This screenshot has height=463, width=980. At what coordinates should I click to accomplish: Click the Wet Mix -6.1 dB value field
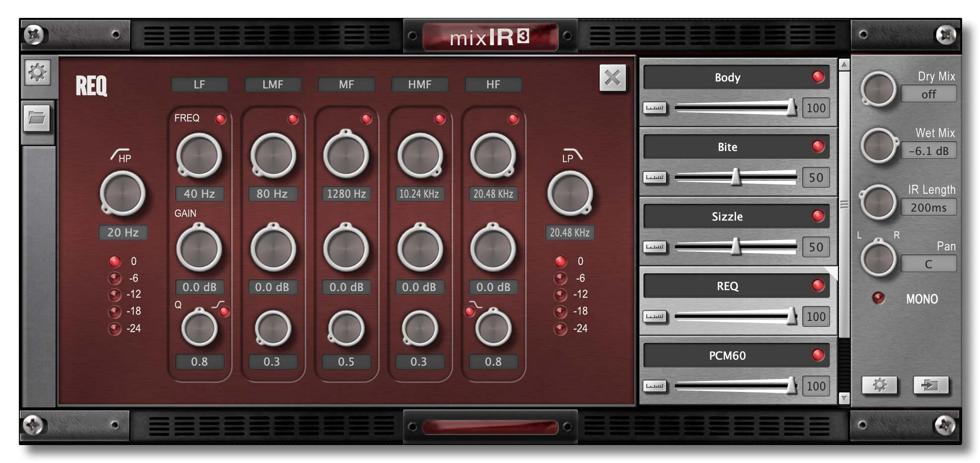pyautogui.click(x=928, y=151)
